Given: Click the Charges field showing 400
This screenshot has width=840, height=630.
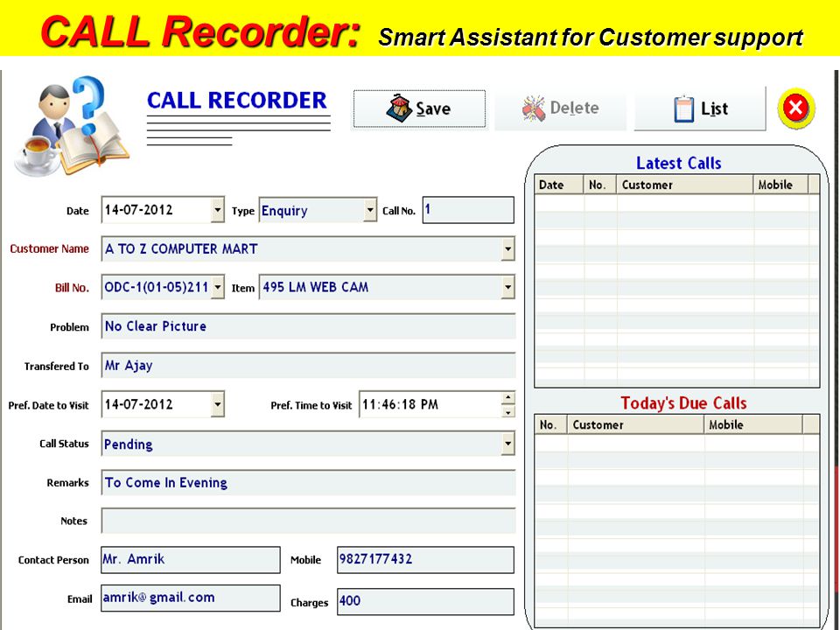Looking at the screenshot, I should click(425, 601).
